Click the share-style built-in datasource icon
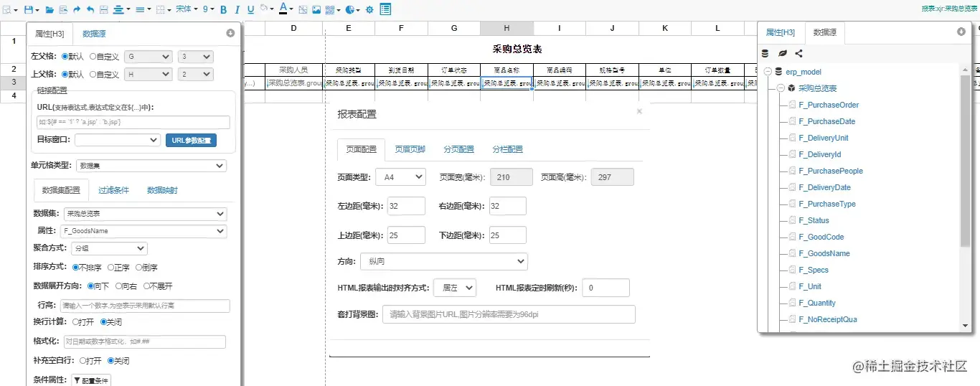The width and height of the screenshot is (980, 386). coord(799,53)
